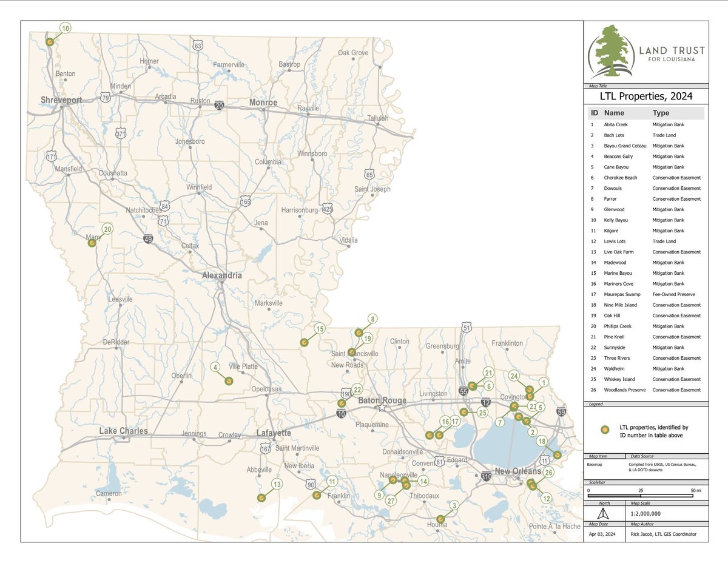This screenshot has width=728, height=563.
Task: Click the 'Live Oak Farm' table row
Action: [x=646, y=252]
